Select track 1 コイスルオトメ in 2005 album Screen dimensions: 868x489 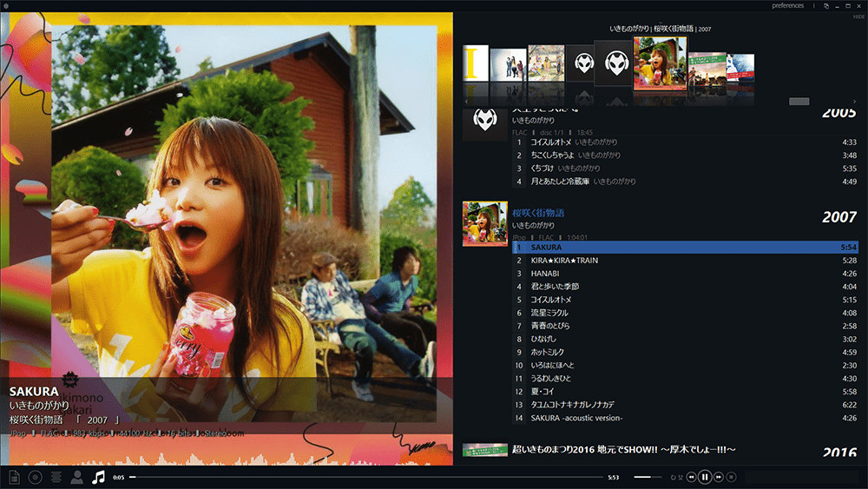pos(686,142)
